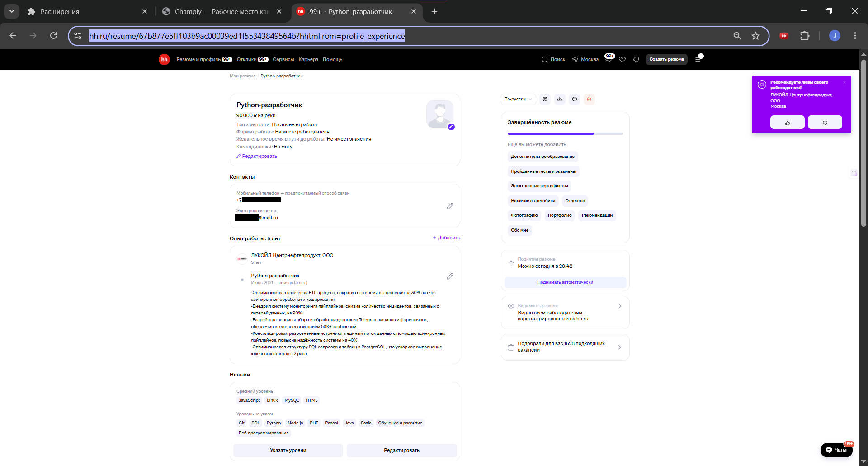Open favorites via the heart icon in the header
The image size is (868, 466).
[x=623, y=59]
